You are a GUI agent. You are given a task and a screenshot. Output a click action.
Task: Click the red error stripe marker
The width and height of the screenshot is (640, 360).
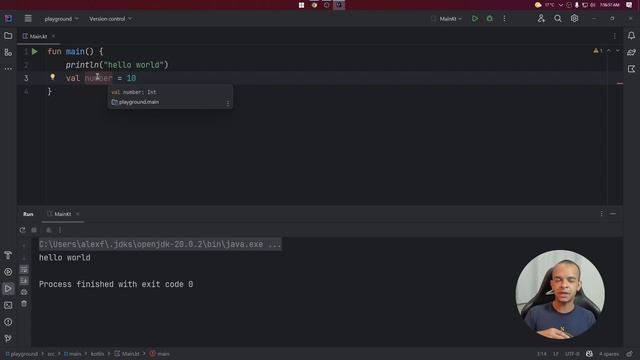[620, 83]
